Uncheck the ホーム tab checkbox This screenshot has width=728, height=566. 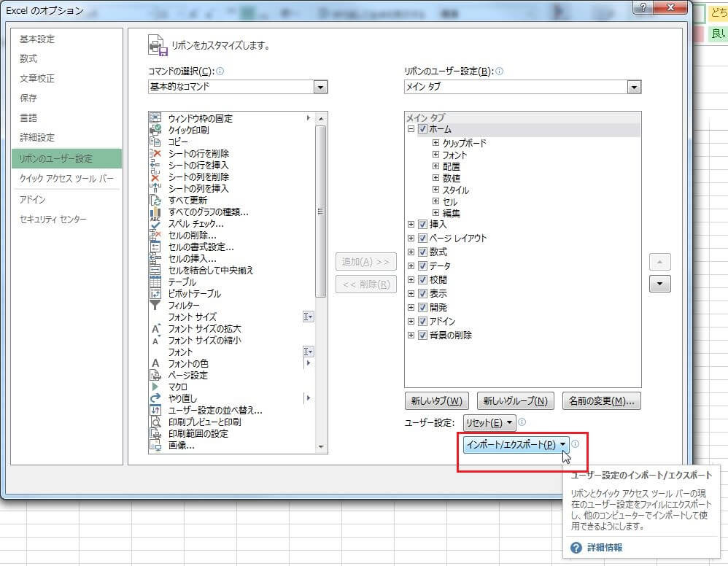423,129
